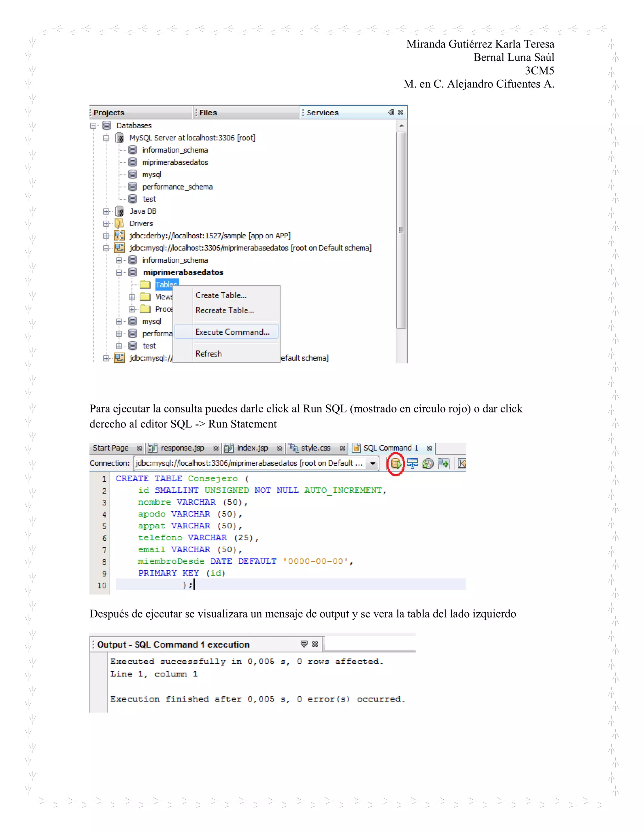
Task: Click the Tables folder icon
Action: point(145,284)
